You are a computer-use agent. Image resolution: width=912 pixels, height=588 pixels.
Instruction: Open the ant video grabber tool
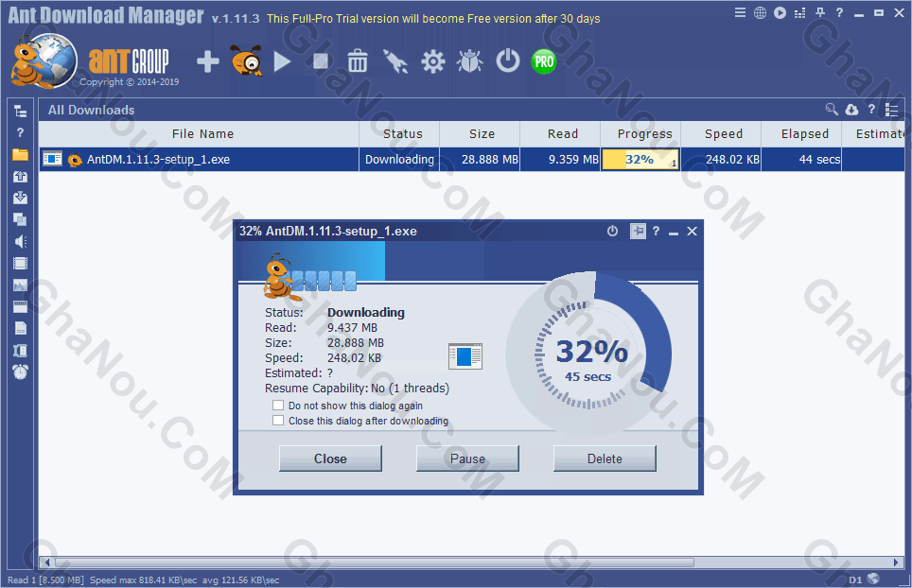tap(247, 61)
